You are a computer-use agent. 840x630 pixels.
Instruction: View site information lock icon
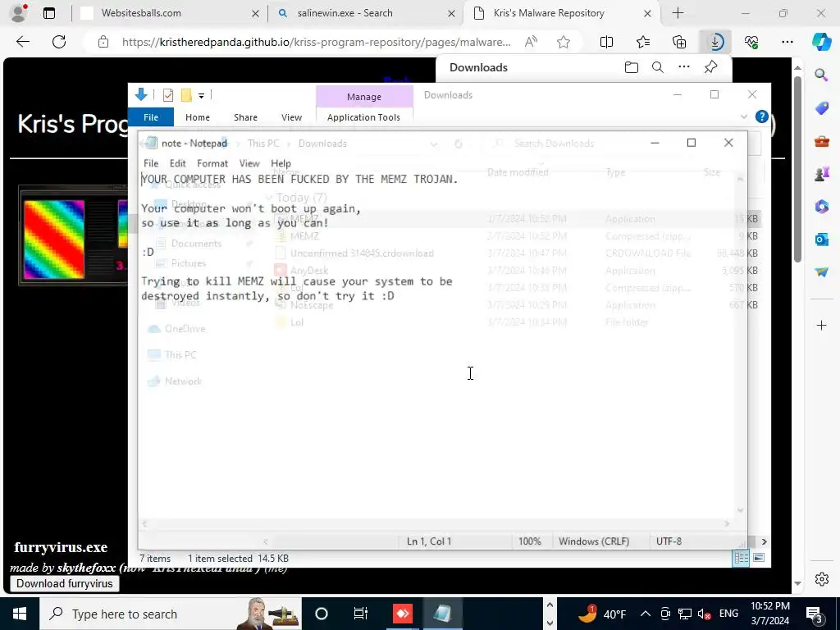pos(103,42)
